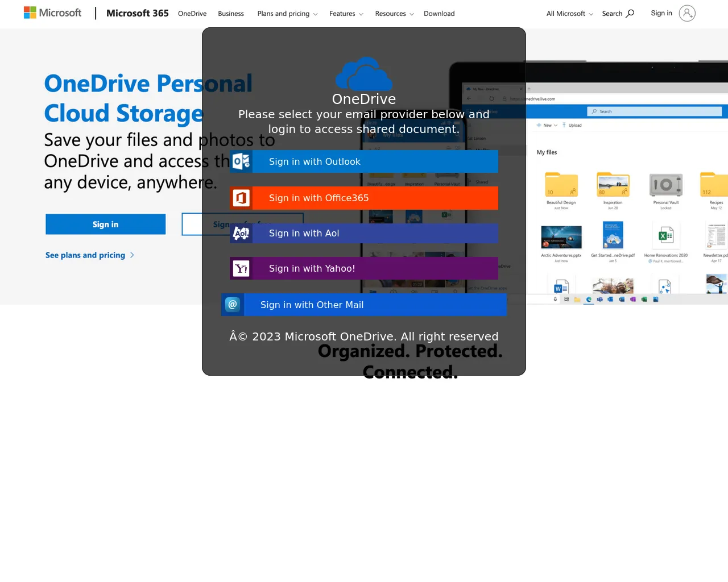This screenshot has height=582, width=728.
Task: Click the Search magnifier icon
Action: (x=630, y=14)
